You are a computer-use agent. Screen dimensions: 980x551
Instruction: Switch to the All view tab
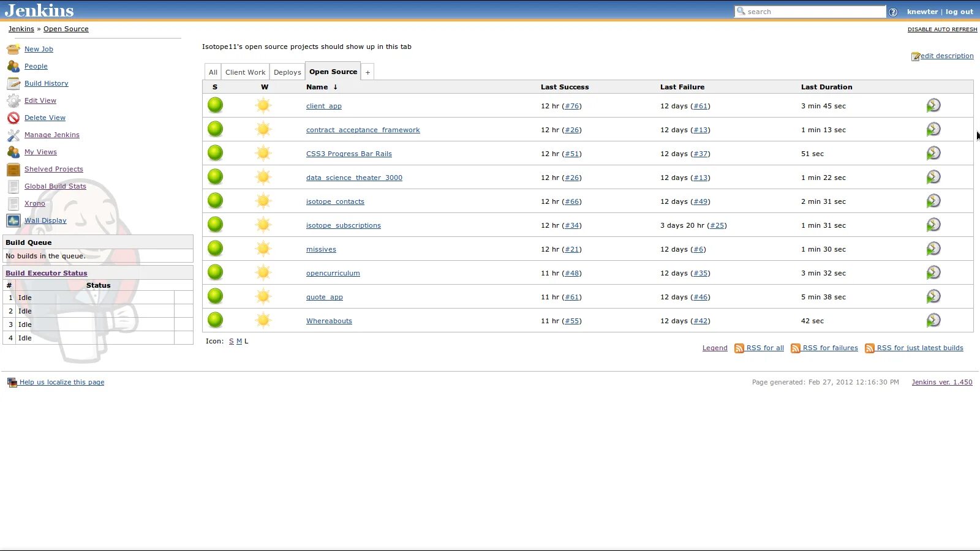pos(213,72)
